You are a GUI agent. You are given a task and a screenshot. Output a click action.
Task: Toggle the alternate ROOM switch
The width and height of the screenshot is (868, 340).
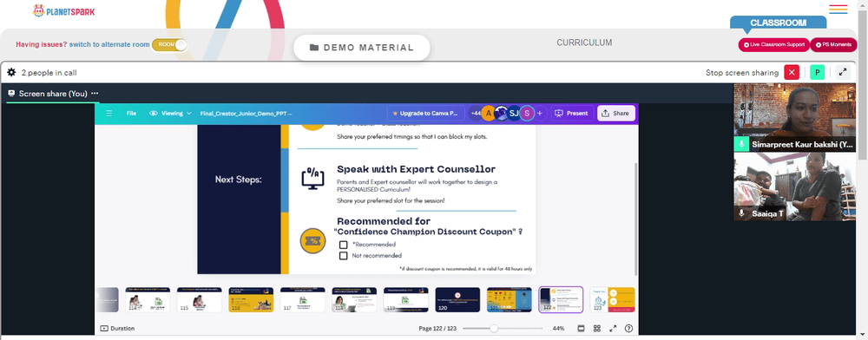pyautogui.click(x=169, y=44)
